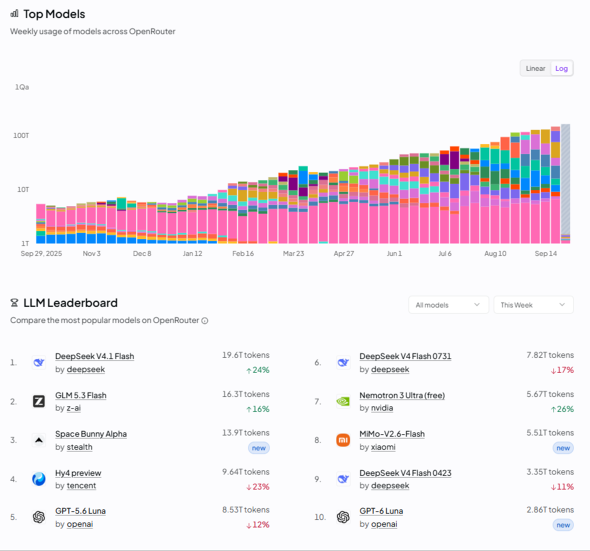Open the Space Bunny Alpha model link
Viewport: 590px width, 551px height.
(91, 434)
